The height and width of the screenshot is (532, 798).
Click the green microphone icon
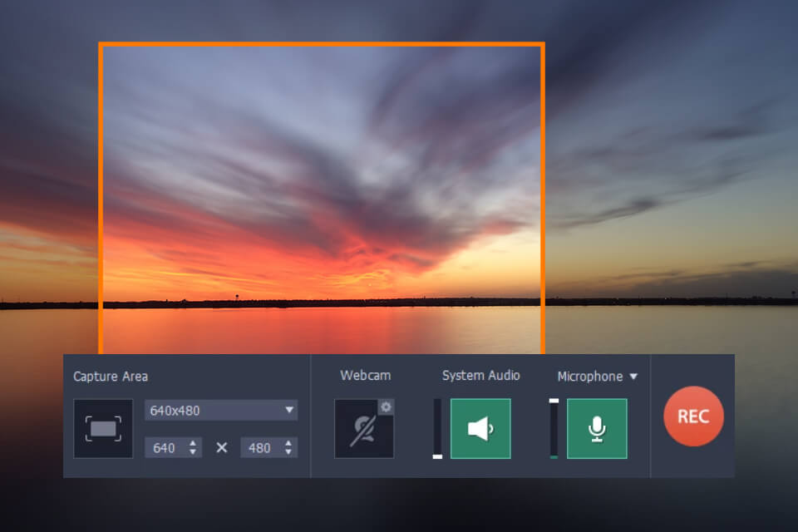click(x=597, y=429)
